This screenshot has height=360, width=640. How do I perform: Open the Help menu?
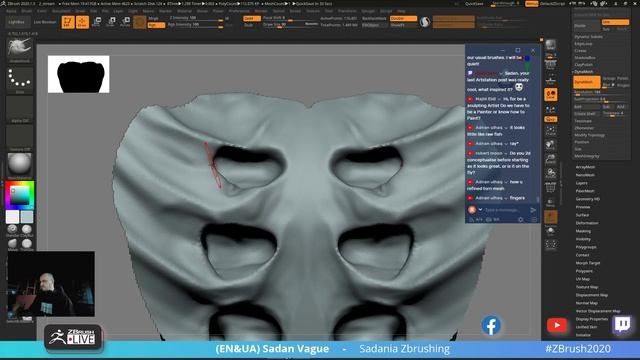(401, 11)
